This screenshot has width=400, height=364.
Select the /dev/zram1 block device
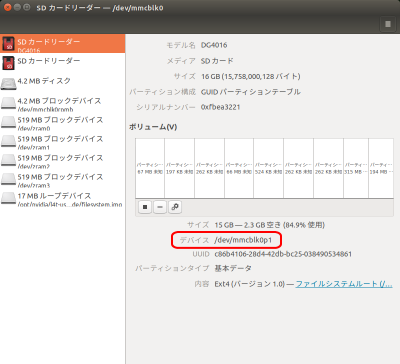tap(62, 142)
